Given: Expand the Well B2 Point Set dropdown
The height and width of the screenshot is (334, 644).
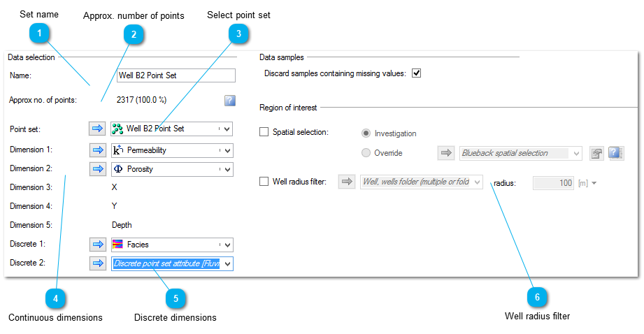Looking at the screenshot, I should pyautogui.click(x=227, y=129).
